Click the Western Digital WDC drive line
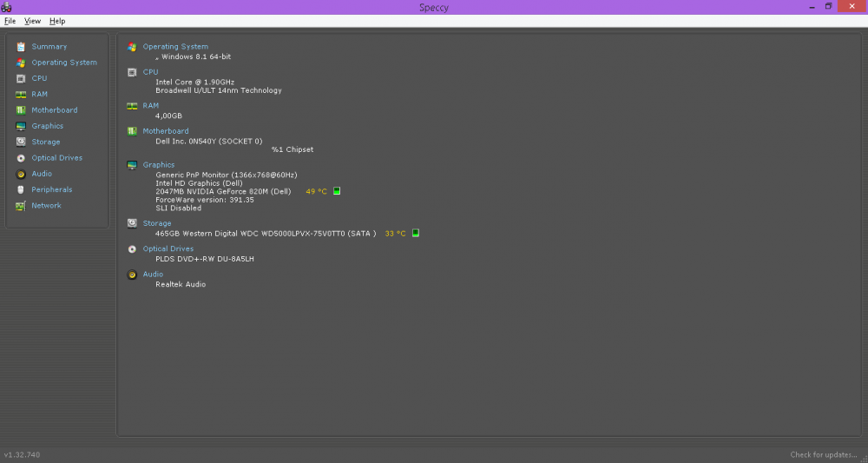Screen dimensions: 868x463 pyautogui.click(x=266, y=234)
